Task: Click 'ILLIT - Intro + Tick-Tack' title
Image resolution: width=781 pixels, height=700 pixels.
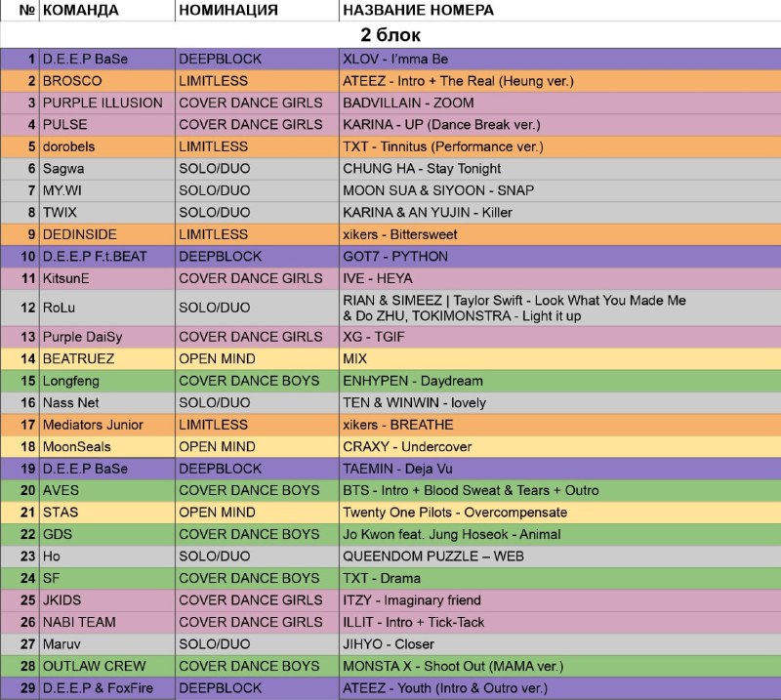Action: point(413,622)
